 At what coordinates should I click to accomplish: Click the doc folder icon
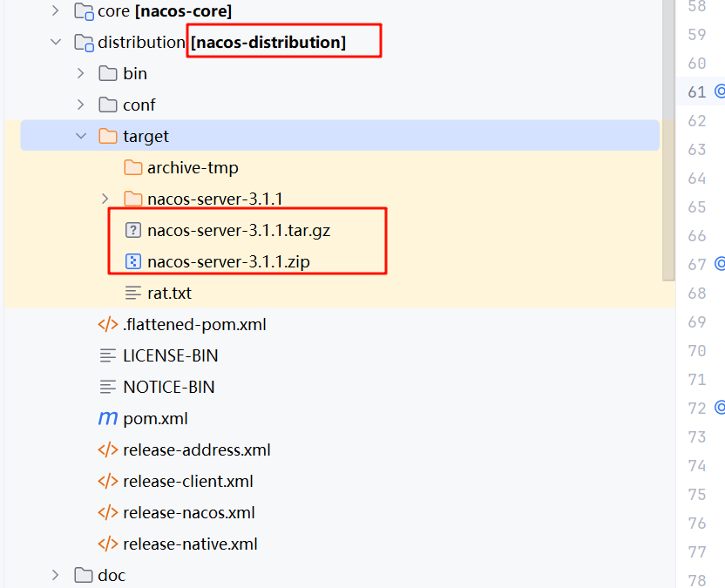pos(84,575)
